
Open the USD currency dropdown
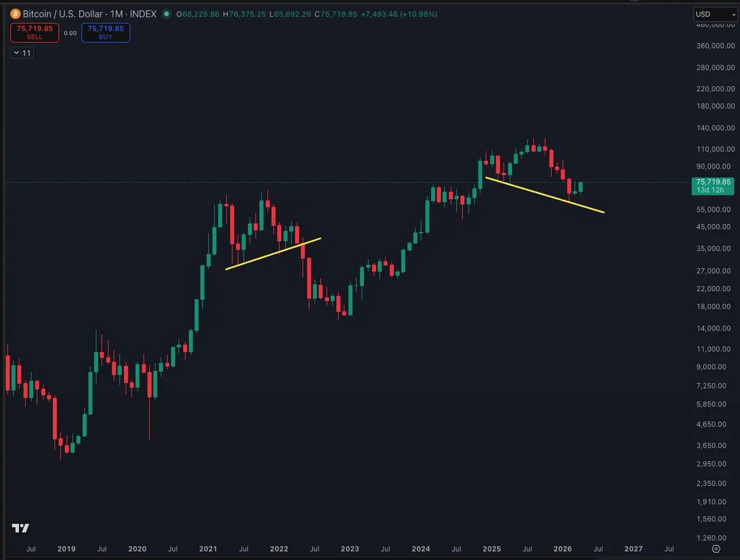pos(715,14)
